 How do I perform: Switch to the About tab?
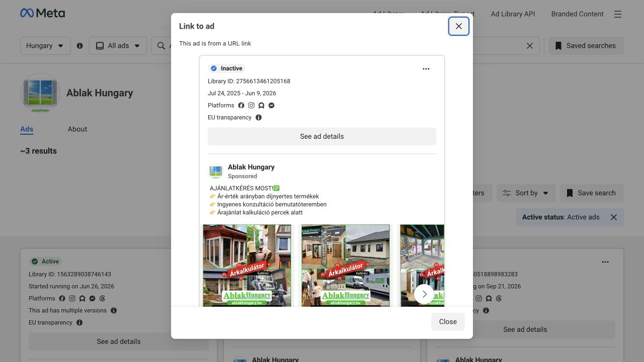[77, 129]
